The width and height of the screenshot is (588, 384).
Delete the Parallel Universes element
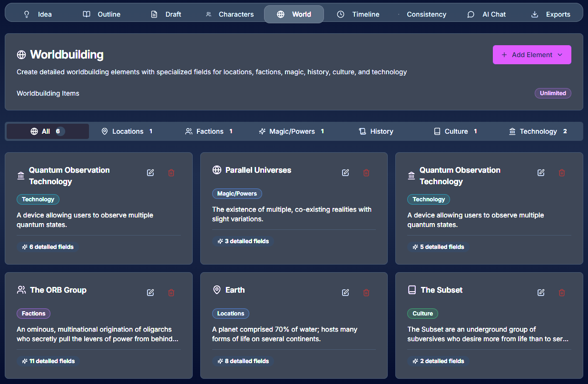pyautogui.click(x=366, y=172)
